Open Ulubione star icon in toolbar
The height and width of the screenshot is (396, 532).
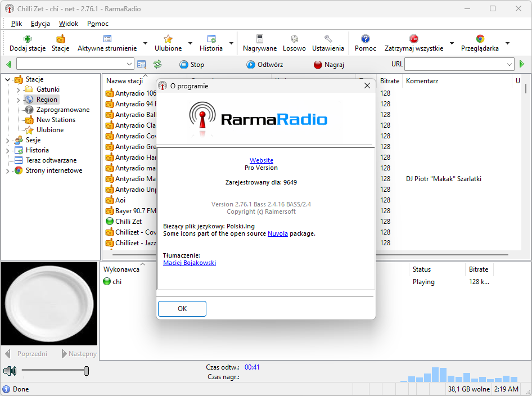(168, 39)
